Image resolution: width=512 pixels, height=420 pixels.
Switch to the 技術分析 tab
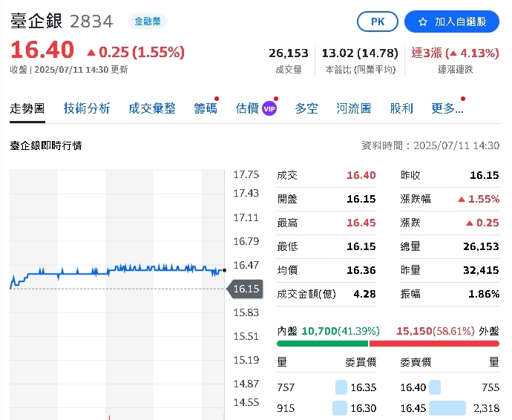click(x=87, y=108)
